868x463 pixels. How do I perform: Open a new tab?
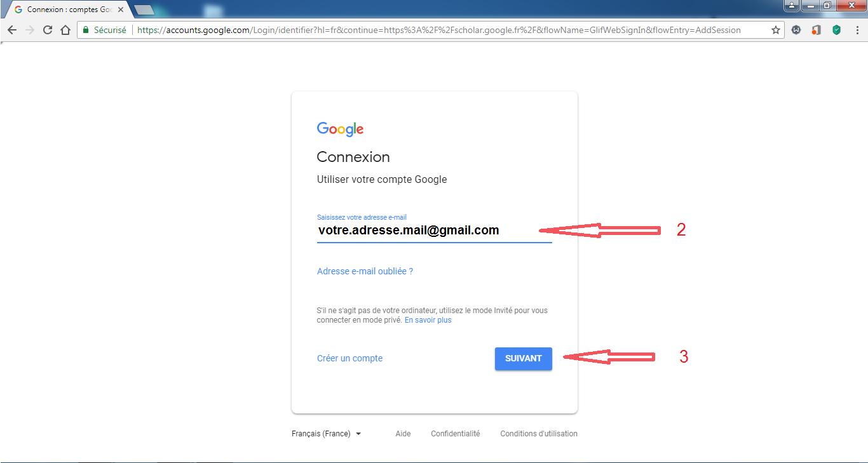pos(144,10)
